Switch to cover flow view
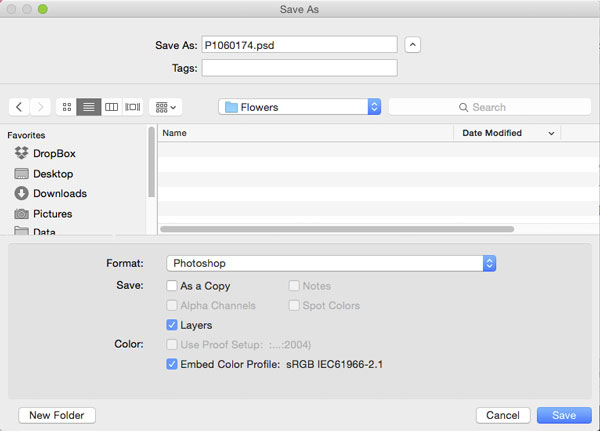600x431 pixels. click(x=134, y=107)
